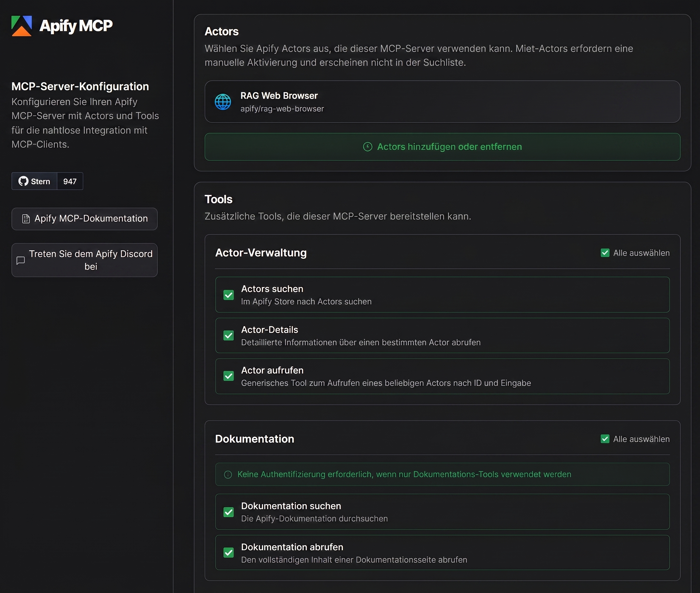Click text 'Im Apify Store nach Actors suchen'
700x593 pixels.
306,302
